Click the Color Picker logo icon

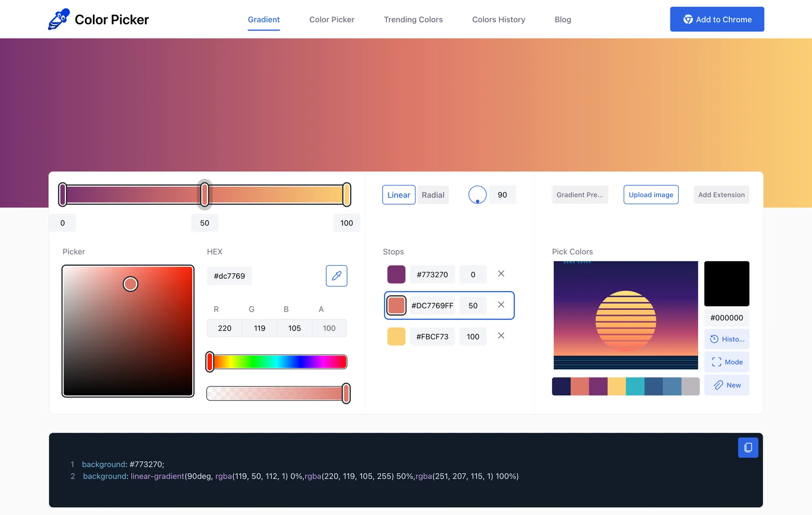(x=59, y=19)
